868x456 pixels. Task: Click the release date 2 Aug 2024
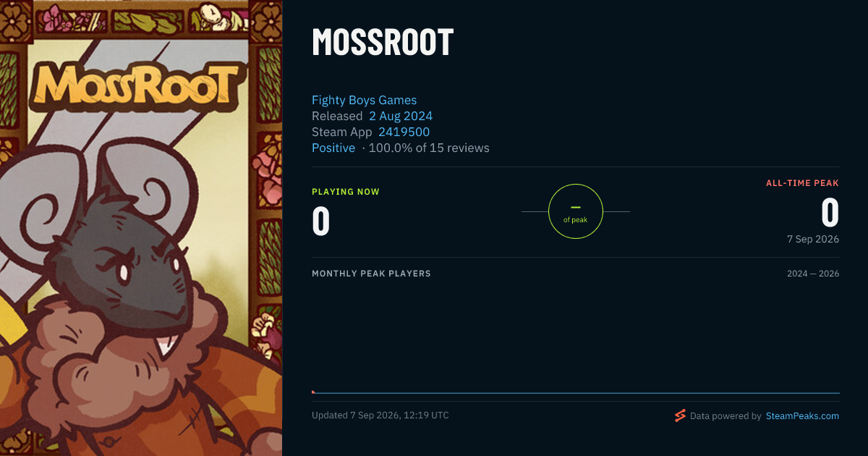pyautogui.click(x=401, y=116)
